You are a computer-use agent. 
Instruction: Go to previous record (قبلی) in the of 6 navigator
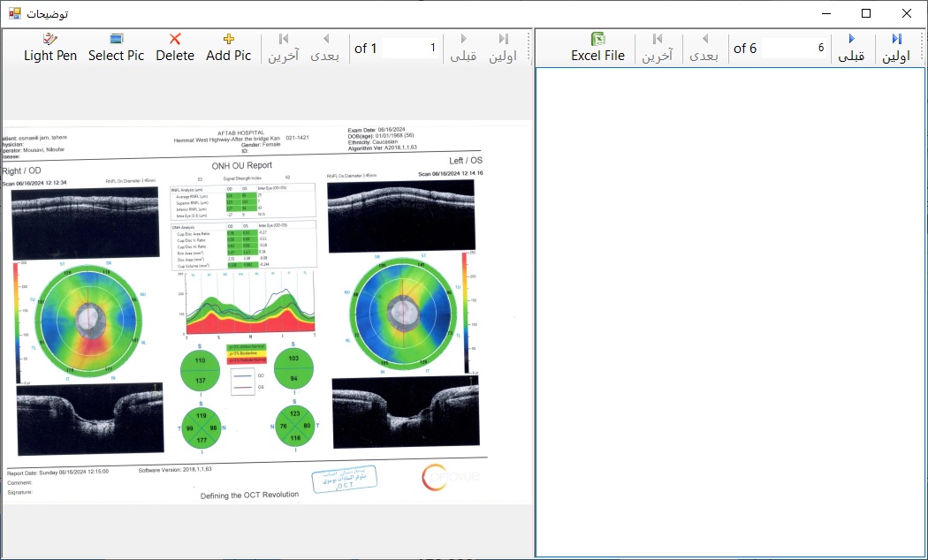(851, 48)
